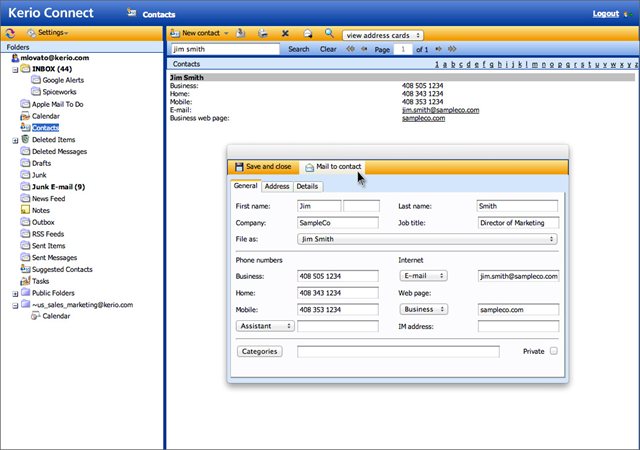This screenshot has height=450, width=640.
Task: Click the jim.smith@sampleco.com email link
Action: tap(440, 110)
